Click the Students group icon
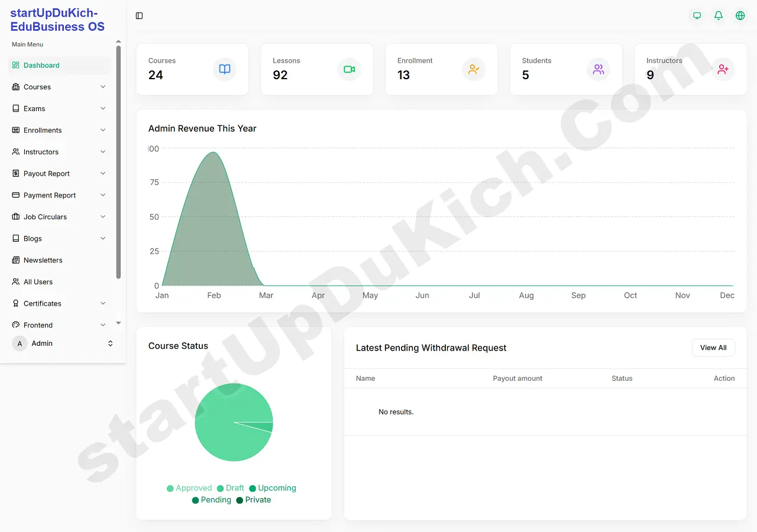757x532 pixels. [599, 69]
